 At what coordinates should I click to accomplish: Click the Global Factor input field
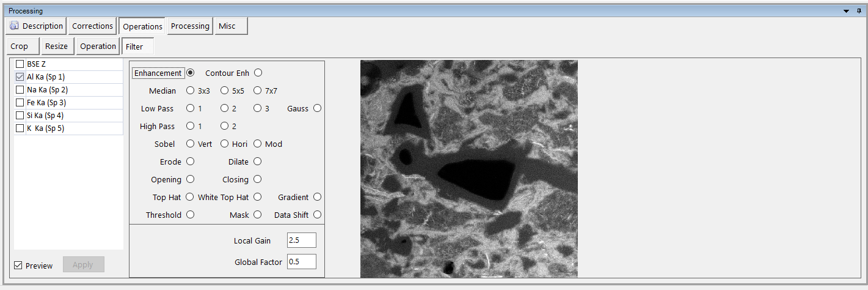pos(302,262)
